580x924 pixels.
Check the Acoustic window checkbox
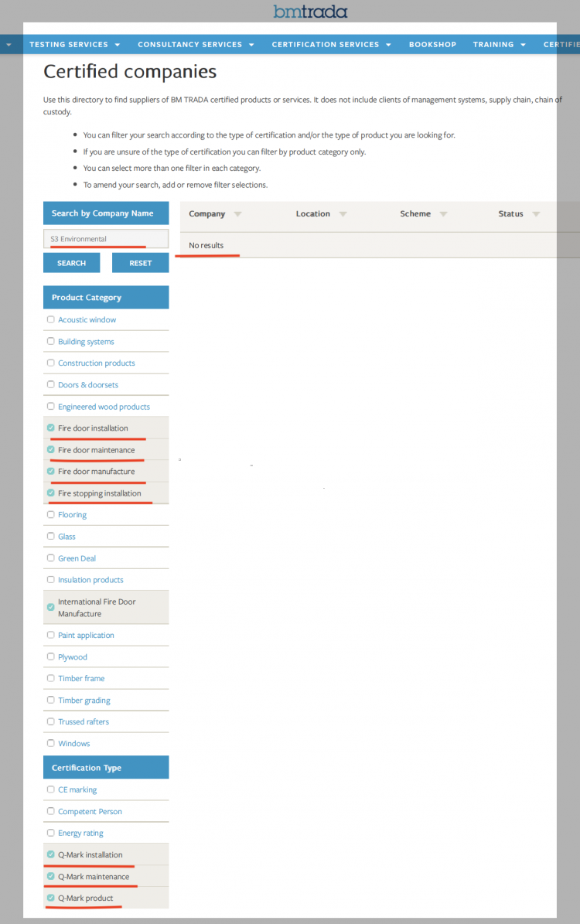pos(51,319)
